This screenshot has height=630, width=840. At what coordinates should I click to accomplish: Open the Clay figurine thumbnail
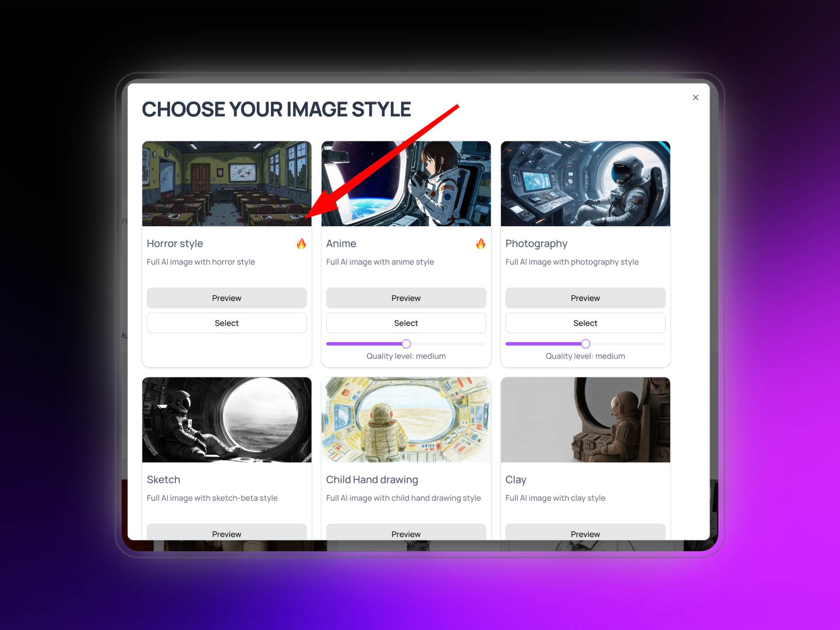point(585,420)
